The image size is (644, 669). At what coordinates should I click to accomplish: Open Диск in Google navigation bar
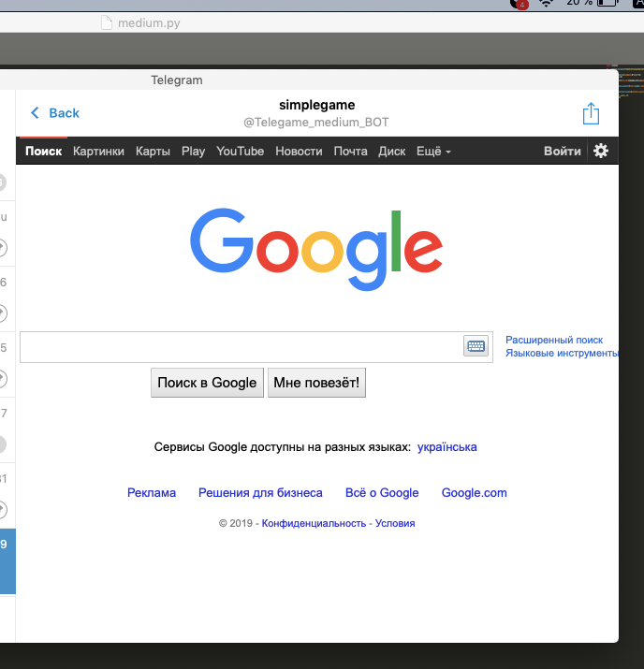[x=392, y=151]
